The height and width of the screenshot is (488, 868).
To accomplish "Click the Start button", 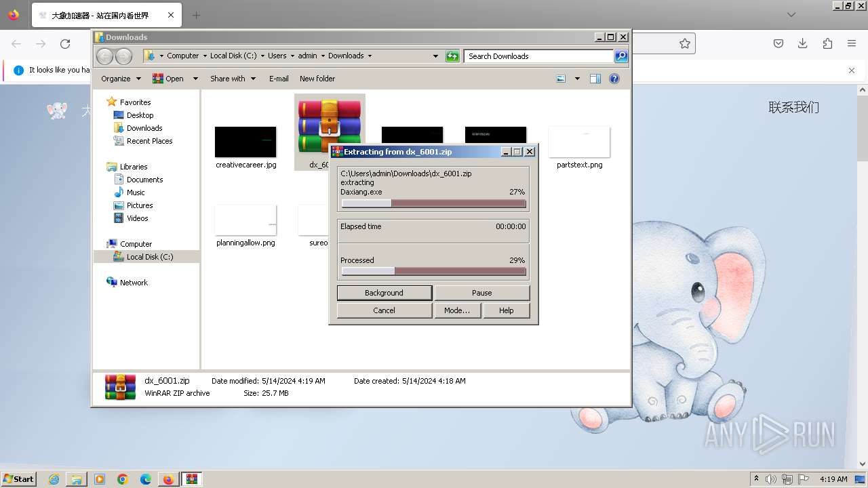I will coord(19,479).
